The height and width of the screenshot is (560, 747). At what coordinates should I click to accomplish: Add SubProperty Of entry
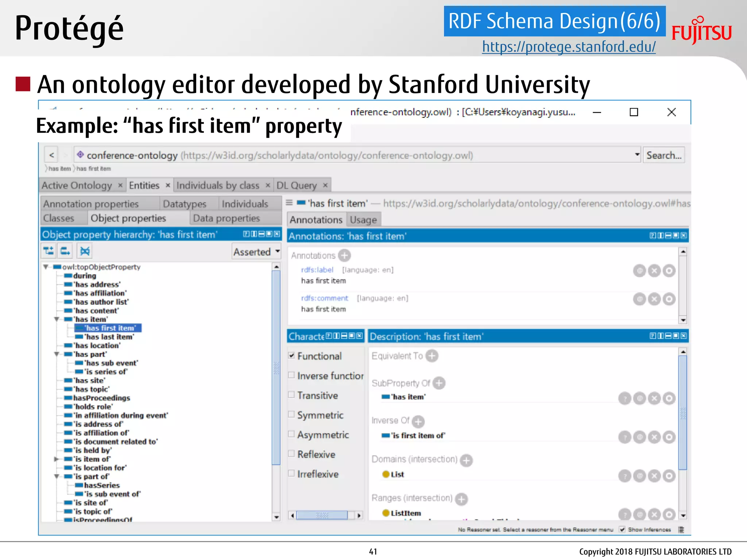tap(439, 383)
